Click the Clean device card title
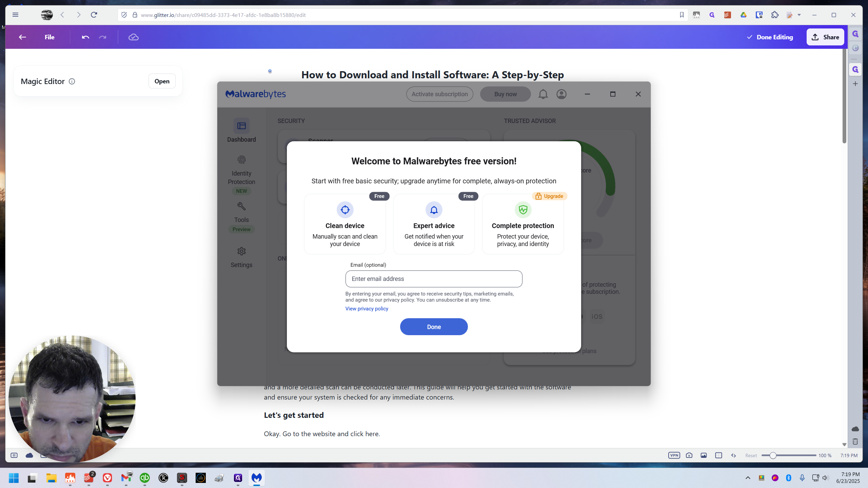This screenshot has height=488, width=868. [345, 226]
